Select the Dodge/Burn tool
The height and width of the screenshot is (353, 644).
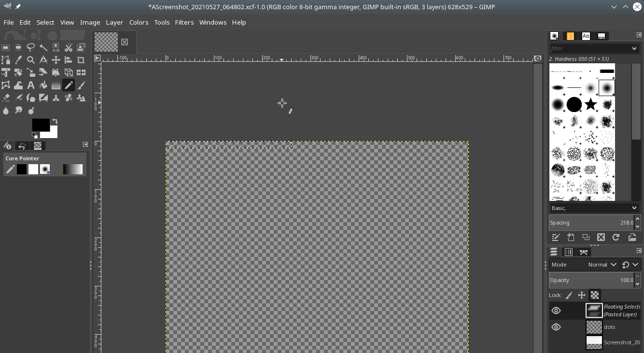click(x=31, y=110)
